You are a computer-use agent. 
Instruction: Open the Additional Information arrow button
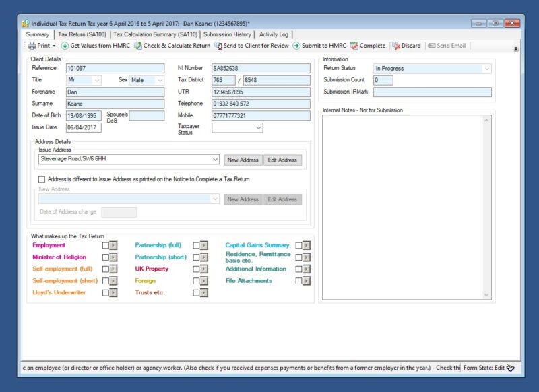(x=307, y=269)
